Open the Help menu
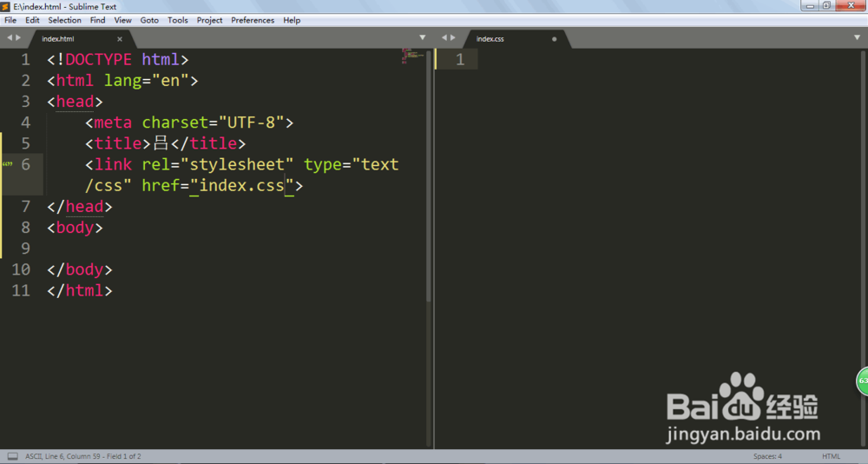The image size is (868, 464). tap(292, 20)
